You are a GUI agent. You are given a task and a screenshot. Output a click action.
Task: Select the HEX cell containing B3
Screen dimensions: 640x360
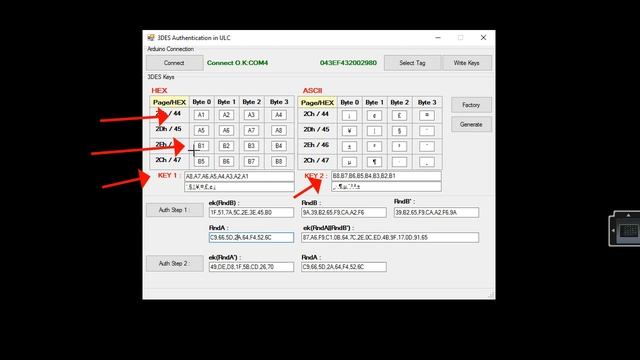[251, 146]
